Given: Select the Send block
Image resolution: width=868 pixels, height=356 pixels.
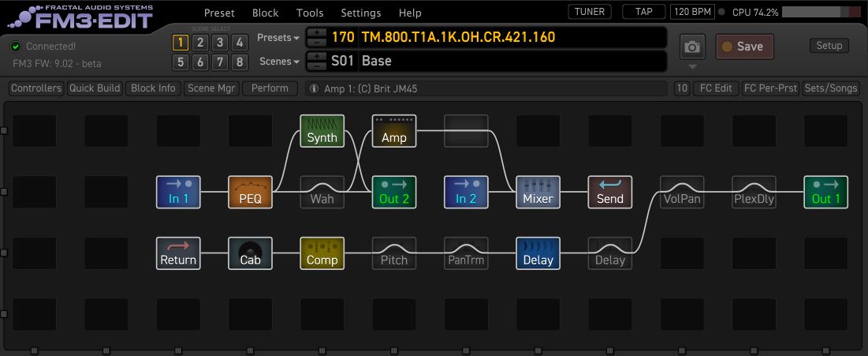Looking at the screenshot, I should coord(610,192).
